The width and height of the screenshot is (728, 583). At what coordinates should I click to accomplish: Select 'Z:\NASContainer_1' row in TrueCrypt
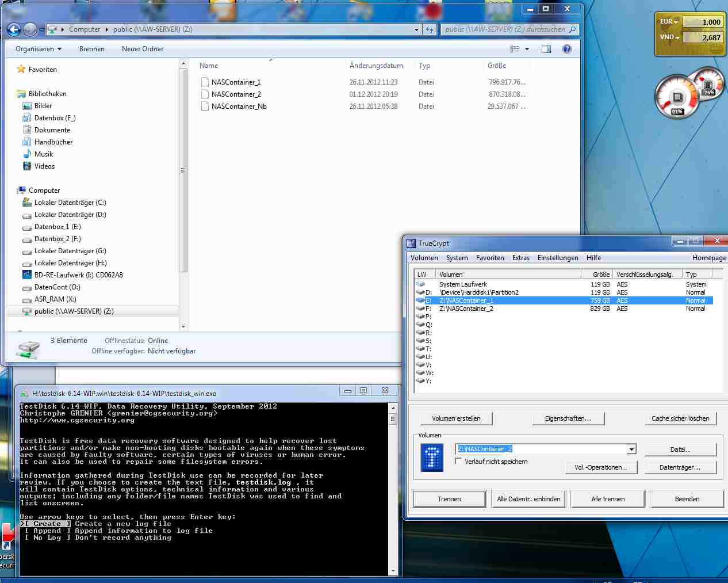coord(564,300)
